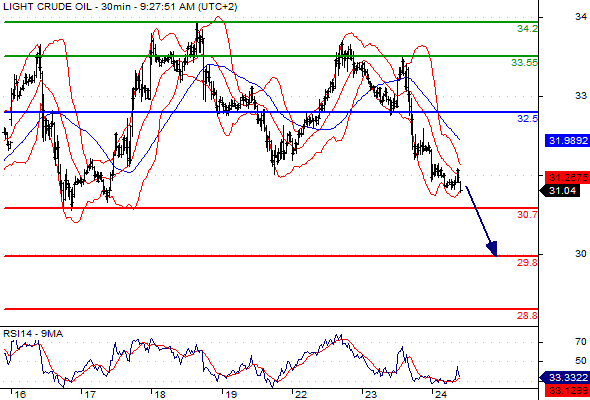Click the blue 31.9892 moving average label
Viewport: 590px width, 400px height.
coord(567,141)
